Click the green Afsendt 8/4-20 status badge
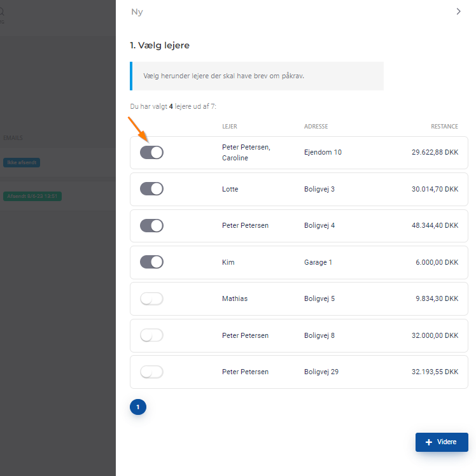This screenshot has height=476, width=476. 32,196
